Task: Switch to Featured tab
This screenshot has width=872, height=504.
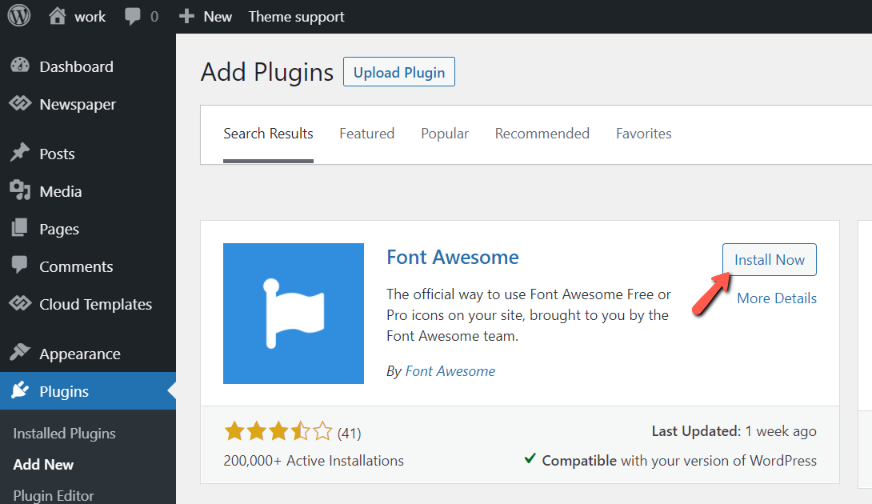Action: [367, 134]
